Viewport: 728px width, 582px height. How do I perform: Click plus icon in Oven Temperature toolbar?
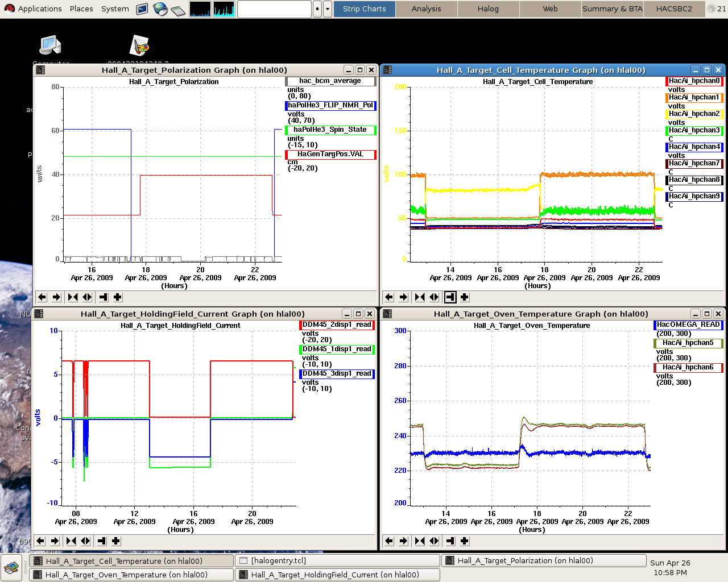[x=465, y=541]
